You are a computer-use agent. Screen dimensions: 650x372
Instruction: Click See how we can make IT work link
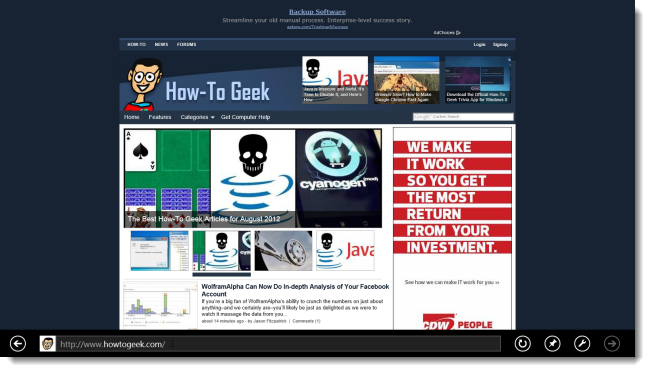tap(452, 282)
